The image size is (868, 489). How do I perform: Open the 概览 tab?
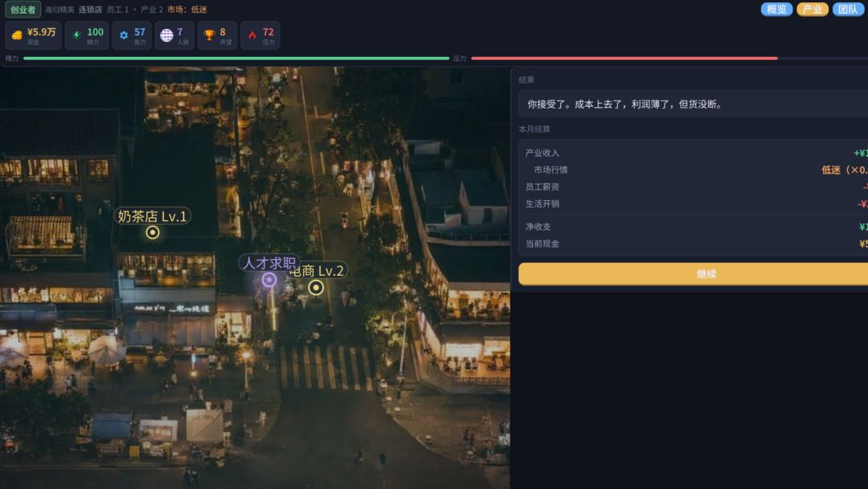776,9
